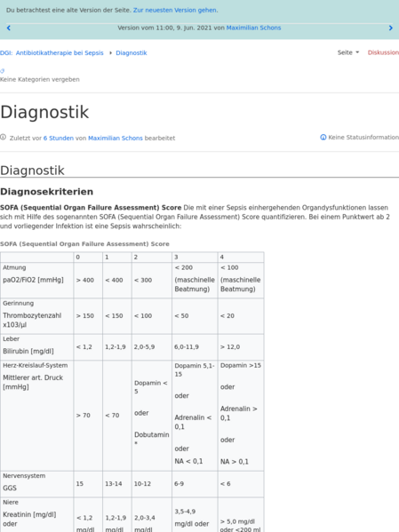This screenshot has width=399, height=532.
Task: Click 'Dobutamin' in score 2 column
Action: (x=151, y=434)
